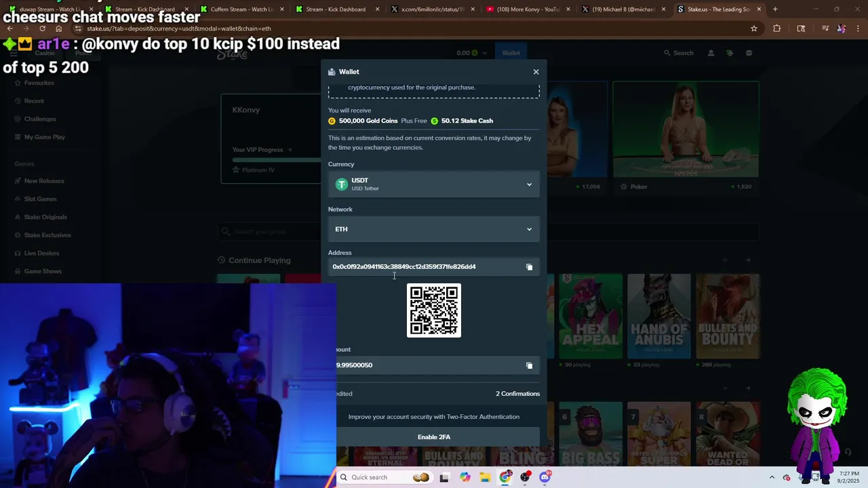Click the taskbar Quick search box
Image resolution: width=868 pixels, height=488 pixels.
(385, 477)
